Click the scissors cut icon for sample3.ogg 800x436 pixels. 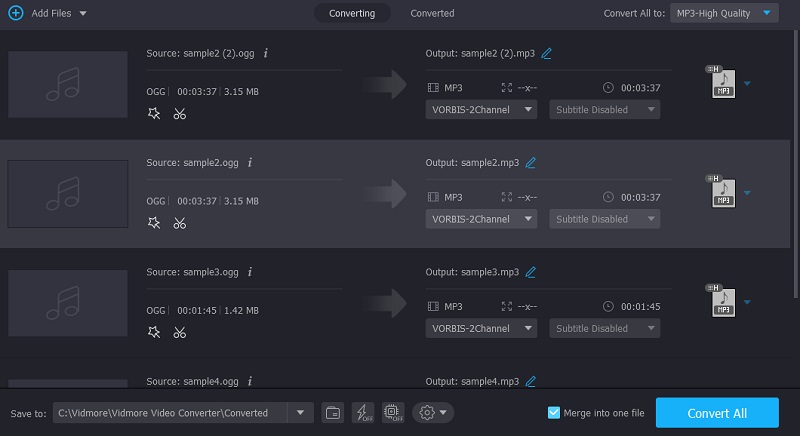tap(179, 332)
